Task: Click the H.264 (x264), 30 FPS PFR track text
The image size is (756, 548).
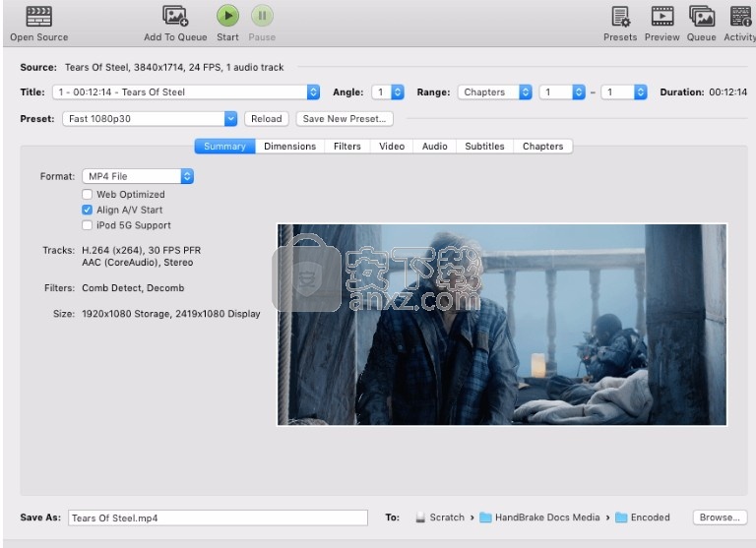Action: 142,250
